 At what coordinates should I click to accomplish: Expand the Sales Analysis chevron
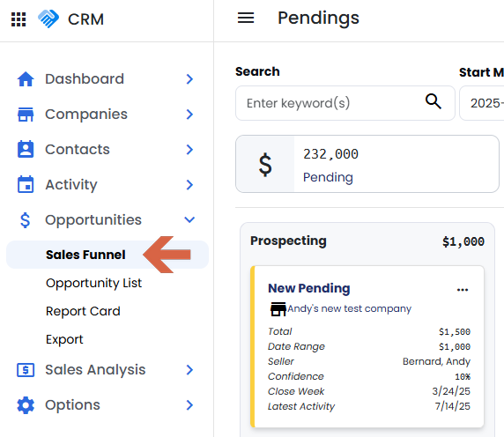(189, 370)
